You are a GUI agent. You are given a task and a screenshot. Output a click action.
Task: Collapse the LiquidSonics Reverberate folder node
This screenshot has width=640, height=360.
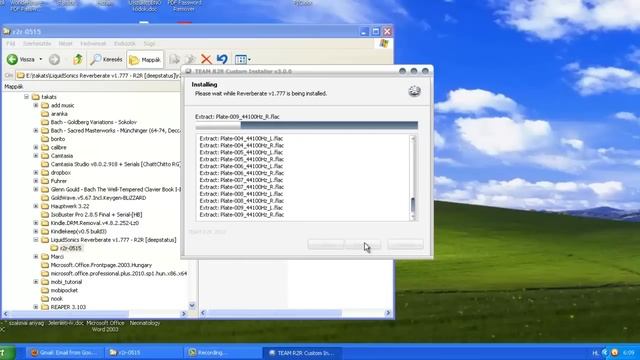pyautogui.click(x=36, y=240)
